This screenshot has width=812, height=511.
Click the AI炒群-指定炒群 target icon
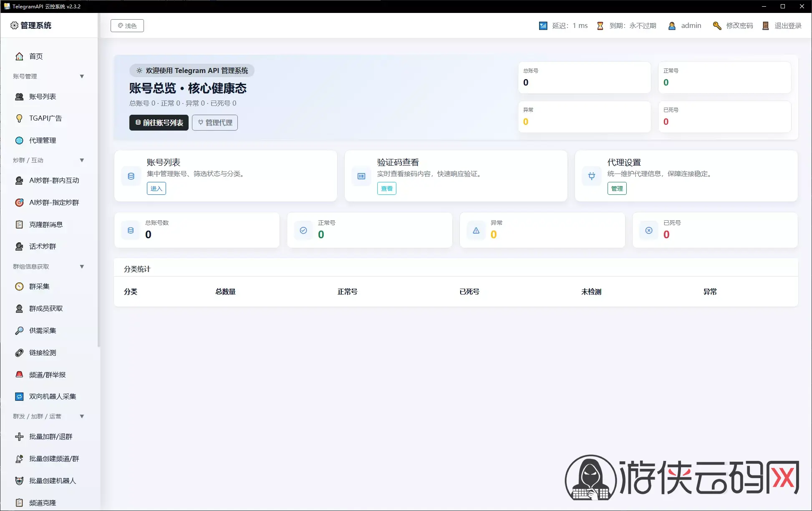click(x=19, y=202)
